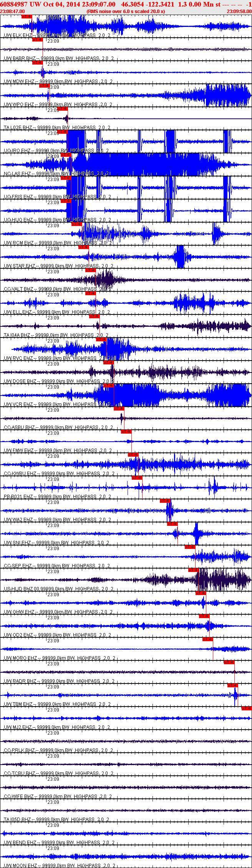252x868 pixels.
Task: Click the UW RVC EHZ station label
Action: [58, 358]
